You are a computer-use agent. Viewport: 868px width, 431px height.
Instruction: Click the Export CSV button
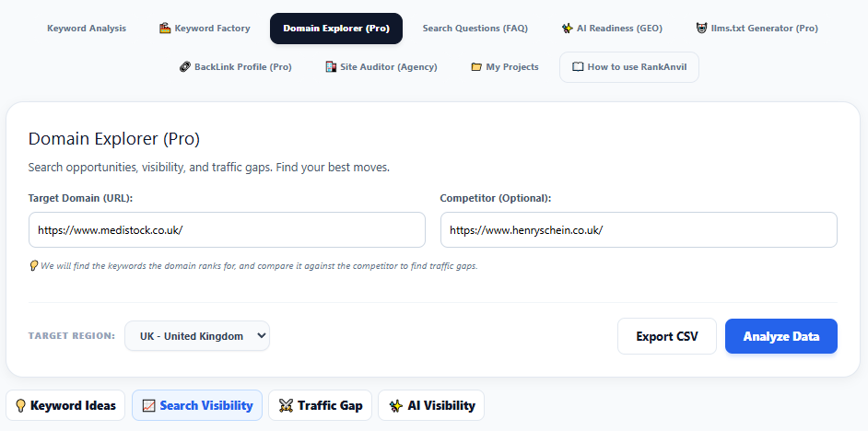pos(667,336)
